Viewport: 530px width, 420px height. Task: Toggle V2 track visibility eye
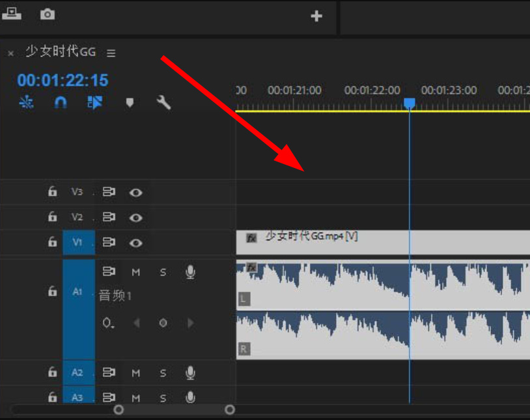pyautogui.click(x=135, y=217)
